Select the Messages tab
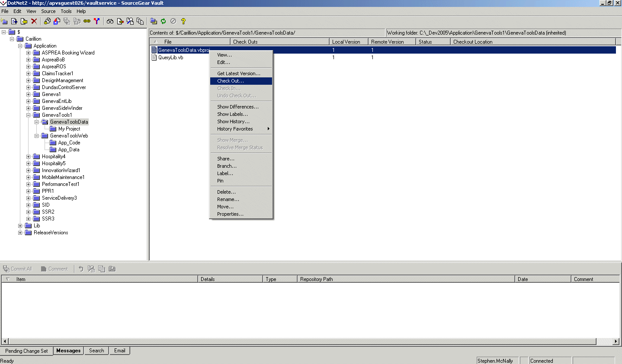622x364 pixels. 68,351
